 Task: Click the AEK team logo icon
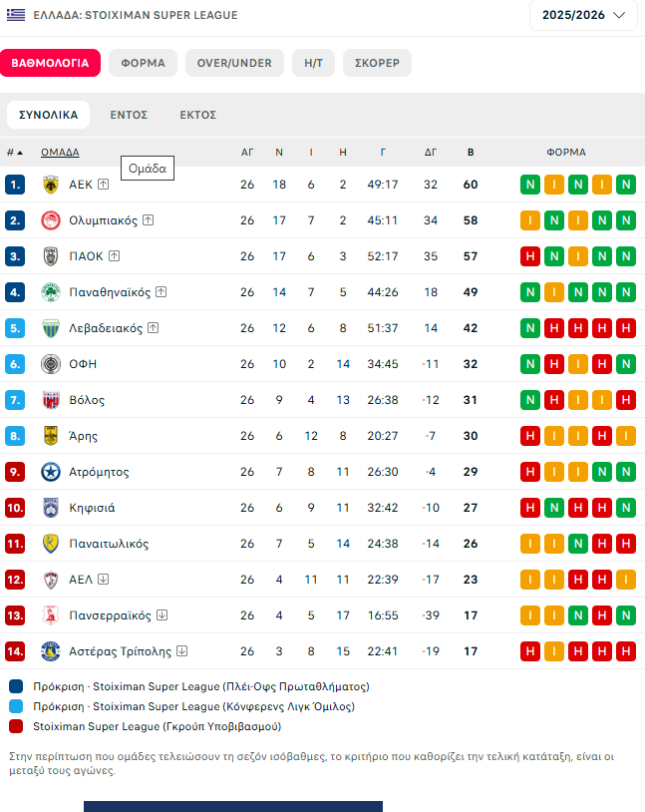(x=50, y=185)
